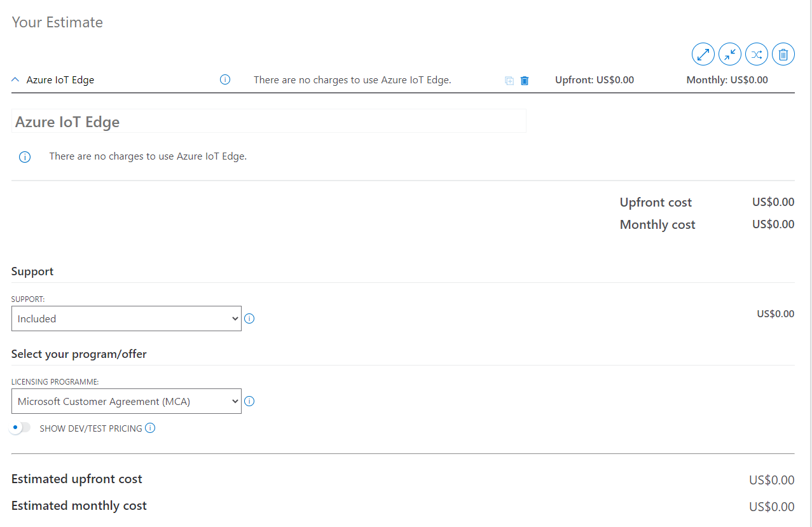Image resolution: width=812 pixels, height=527 pixels.
Task: Click info icon next to Support dropdown
Action: tap(249, 318)
